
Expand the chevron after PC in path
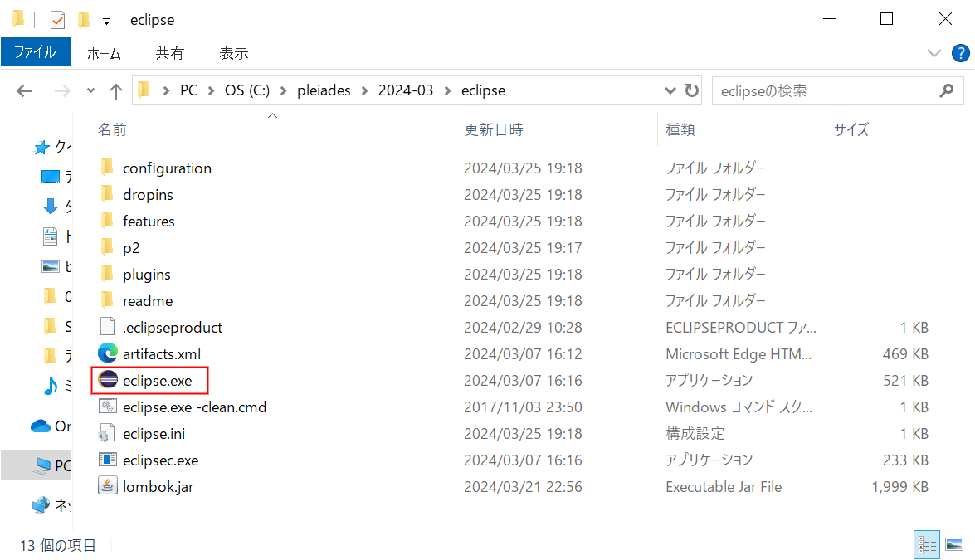212,90
